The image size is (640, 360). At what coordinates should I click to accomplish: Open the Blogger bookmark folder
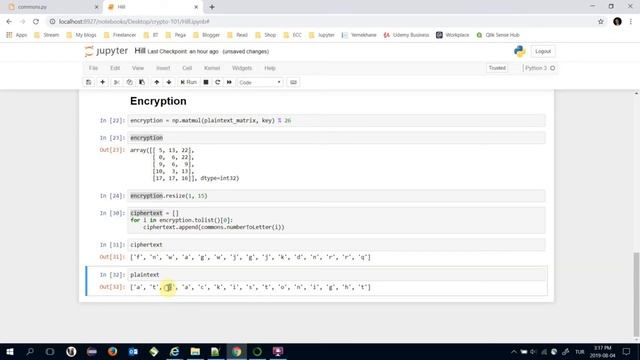[207, 35]
